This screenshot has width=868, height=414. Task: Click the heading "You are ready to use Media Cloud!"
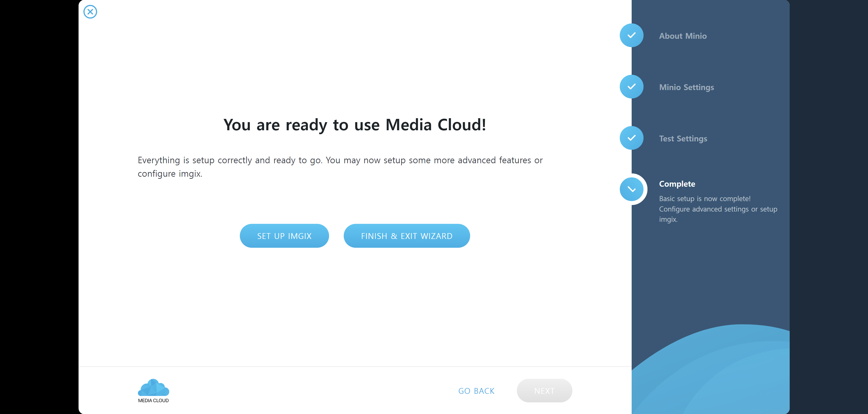355,125
